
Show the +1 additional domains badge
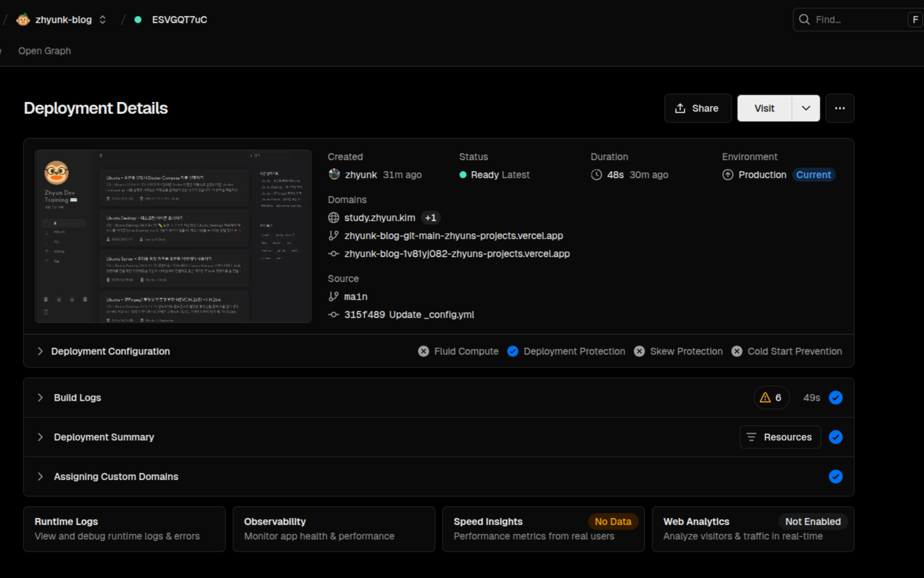430,217
